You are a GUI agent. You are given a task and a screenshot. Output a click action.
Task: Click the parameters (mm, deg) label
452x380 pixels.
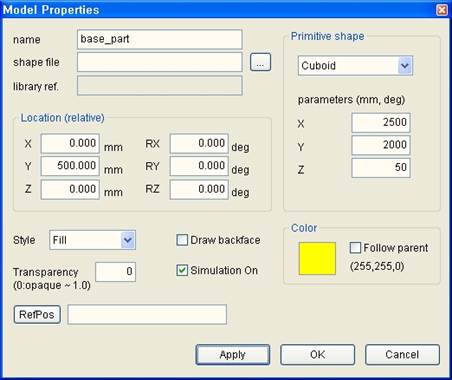tap(351, 100)
